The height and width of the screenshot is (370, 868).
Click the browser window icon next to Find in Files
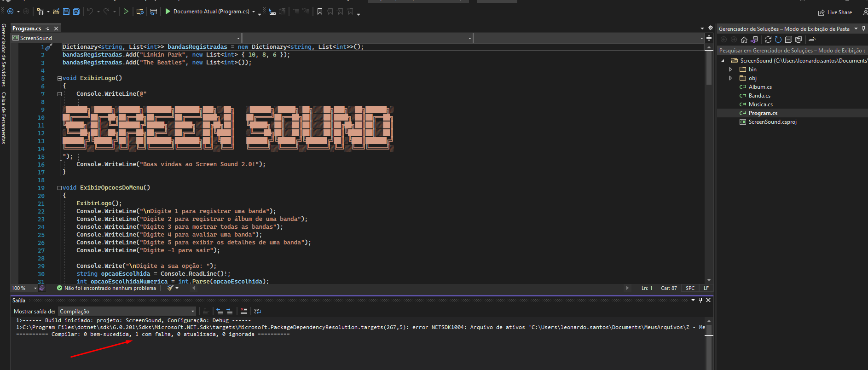(154, 12)
